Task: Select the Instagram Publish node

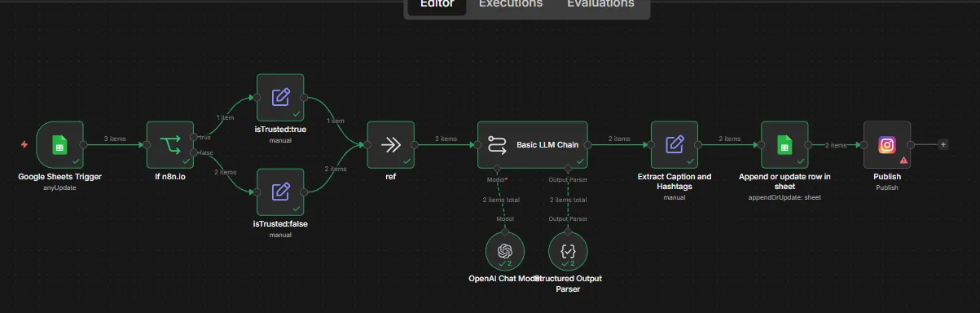Action: 887,145
